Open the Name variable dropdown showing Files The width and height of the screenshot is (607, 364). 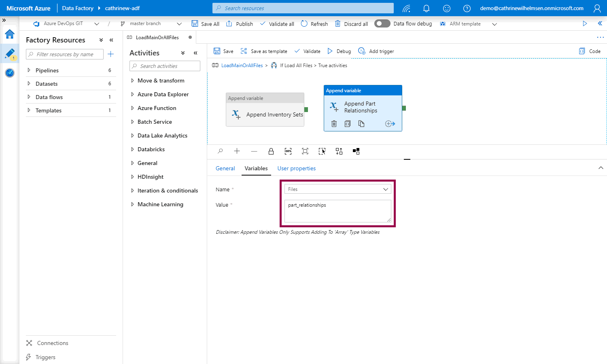point(337,189)
